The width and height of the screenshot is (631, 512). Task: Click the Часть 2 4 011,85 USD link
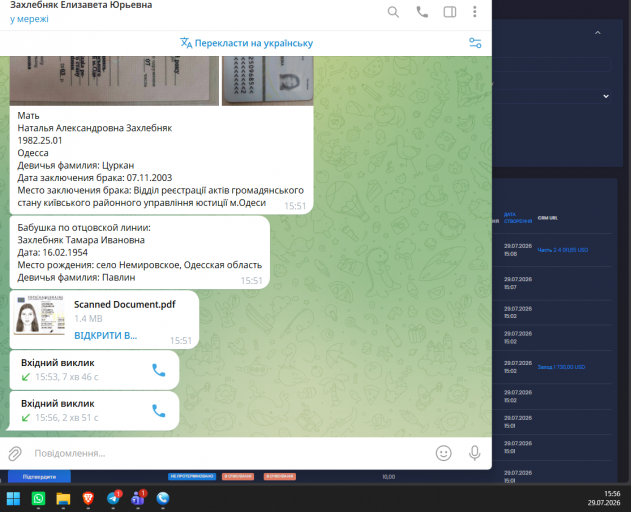pyautogui.click(x=563, y=250)
